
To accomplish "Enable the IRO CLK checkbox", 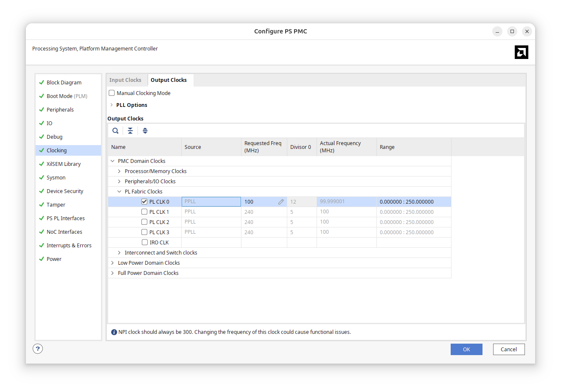I will [x=145, y=242].
